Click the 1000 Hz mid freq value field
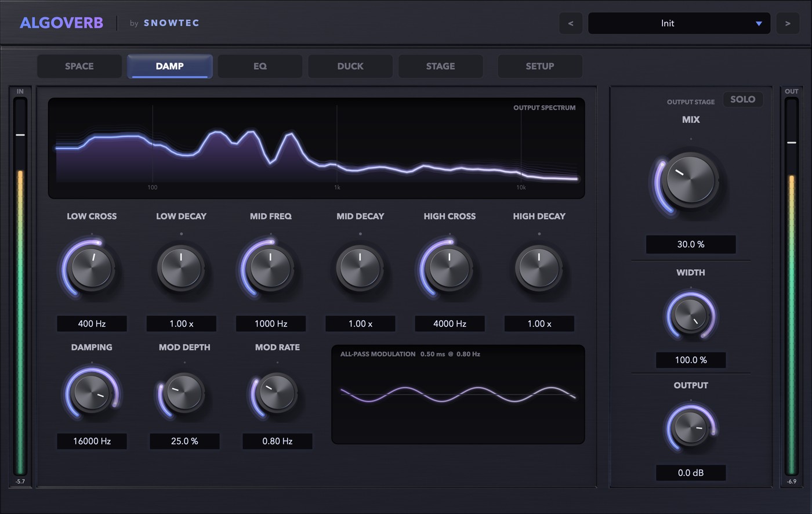The height and width of the screenshot is (514, 812). 271,324
